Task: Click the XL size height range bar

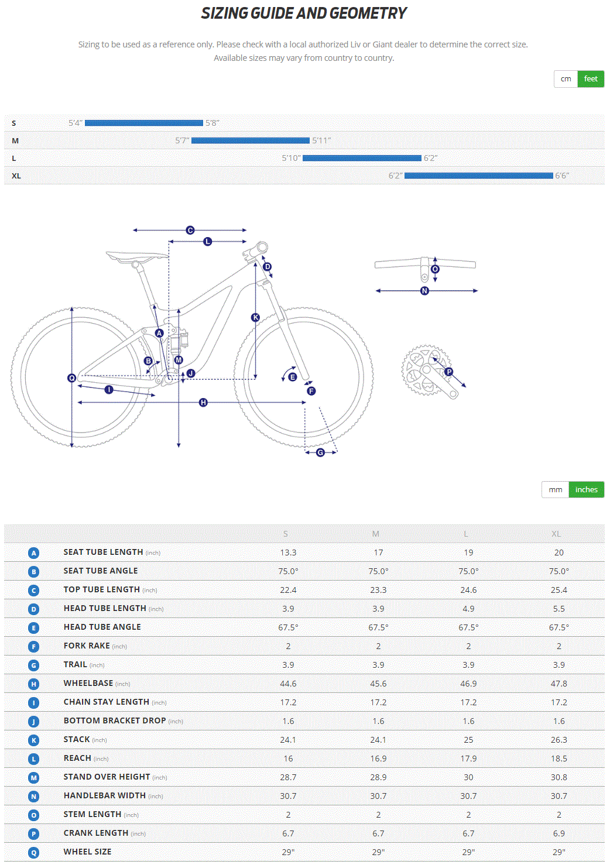Action: click(x=478, y=176)
